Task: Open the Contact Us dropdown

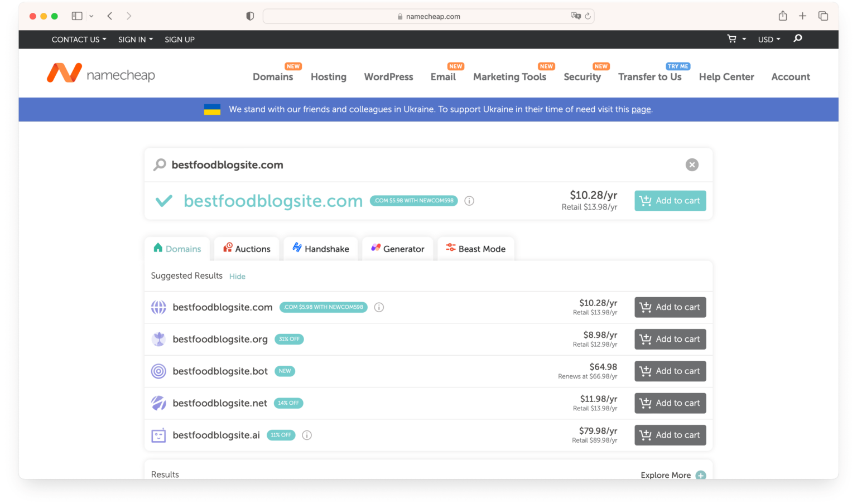Action: click(79, 40)
